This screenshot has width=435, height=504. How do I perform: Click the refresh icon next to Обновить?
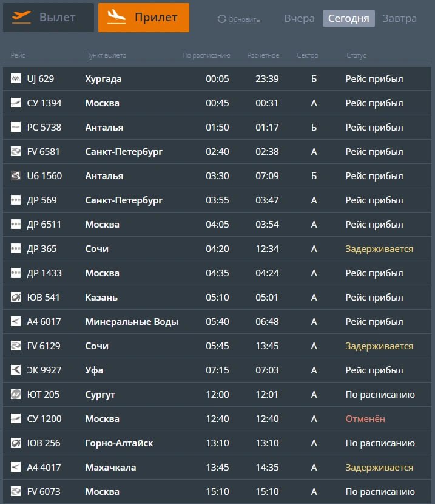(221, 19)
